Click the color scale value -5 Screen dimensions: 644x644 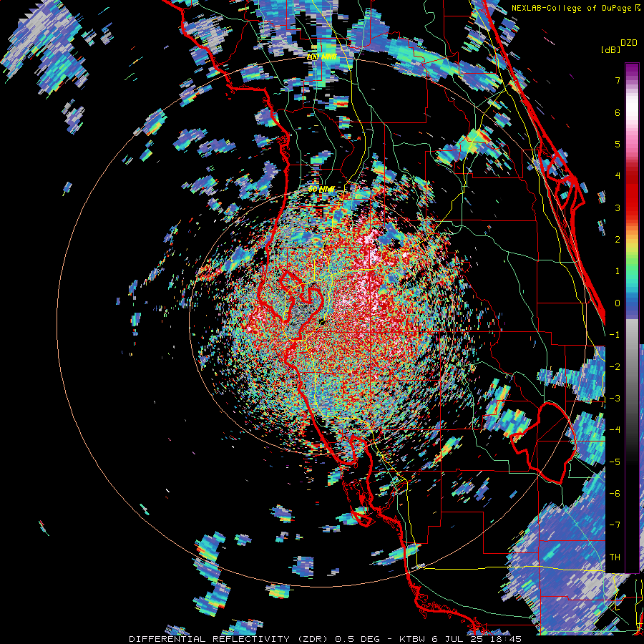tap(615, 462)
